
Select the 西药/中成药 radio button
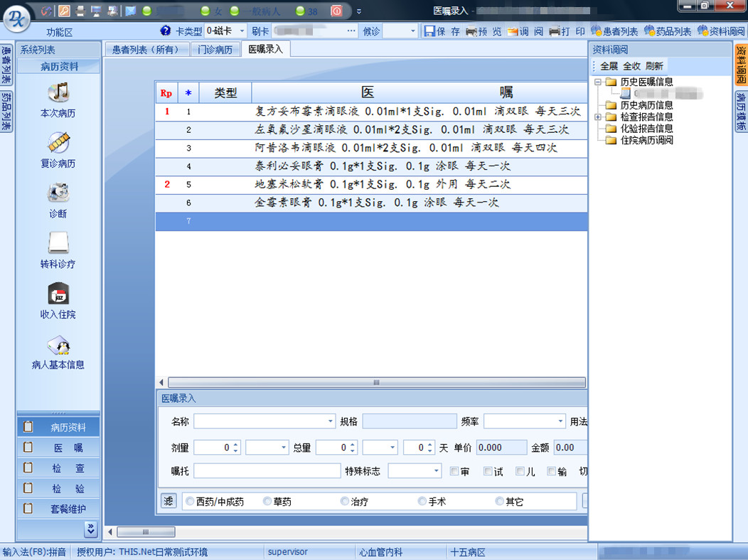(x=190, y=502)
